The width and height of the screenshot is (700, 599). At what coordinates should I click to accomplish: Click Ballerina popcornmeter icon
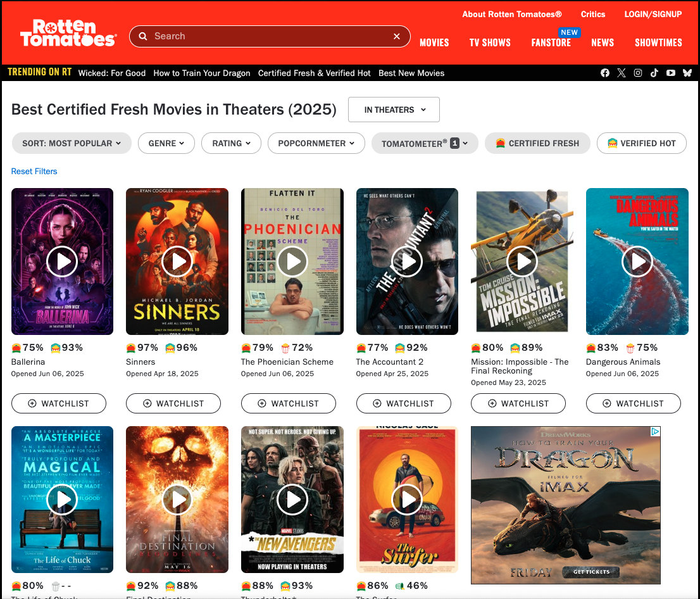(x=55, y=348)
